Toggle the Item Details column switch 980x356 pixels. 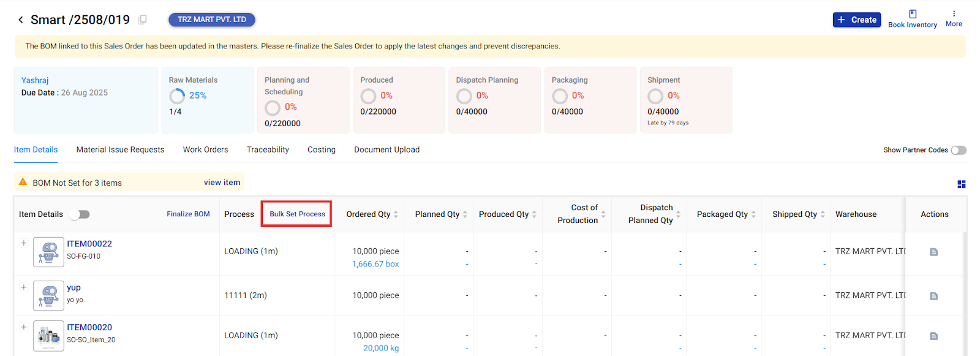coord(80,214)
